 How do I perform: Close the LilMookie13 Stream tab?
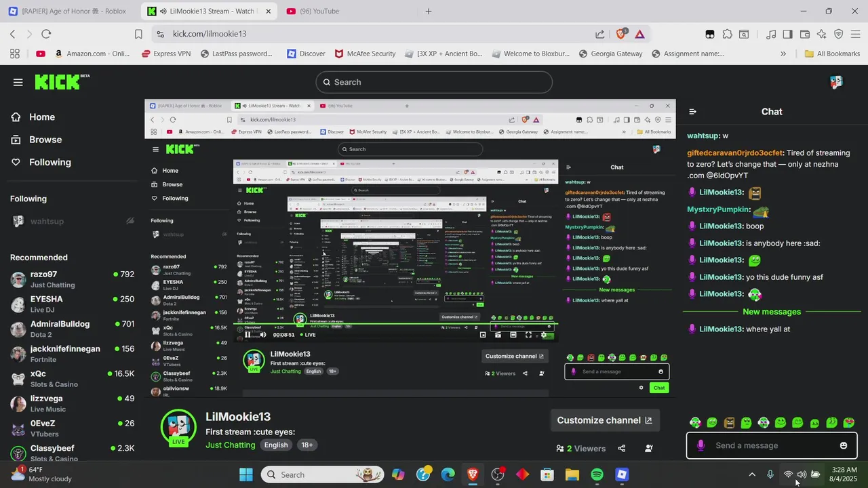(268, 11)
